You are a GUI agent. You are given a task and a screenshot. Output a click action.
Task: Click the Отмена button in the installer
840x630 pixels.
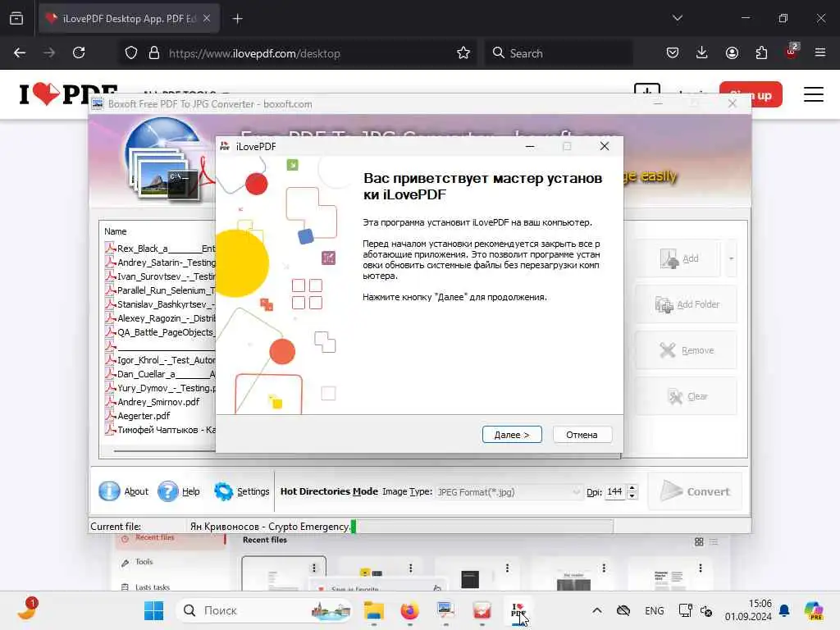click(x=582, y=435)
